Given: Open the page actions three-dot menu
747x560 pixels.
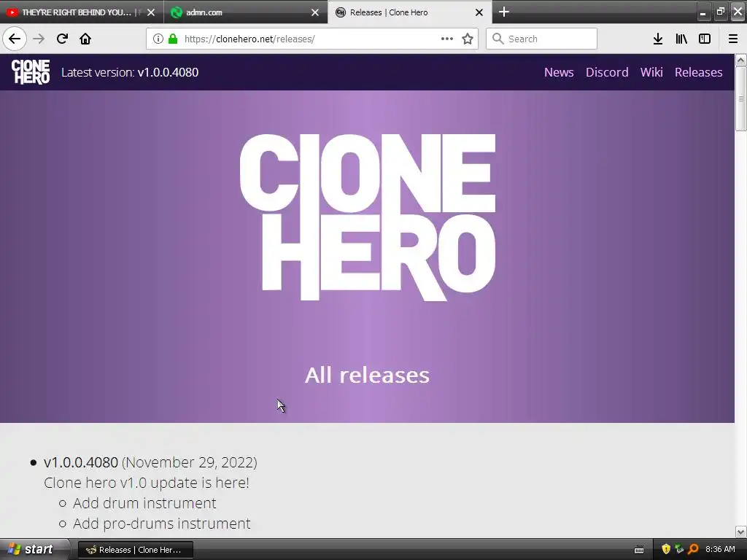Looking at the screenshot, I should coord(447,39).
